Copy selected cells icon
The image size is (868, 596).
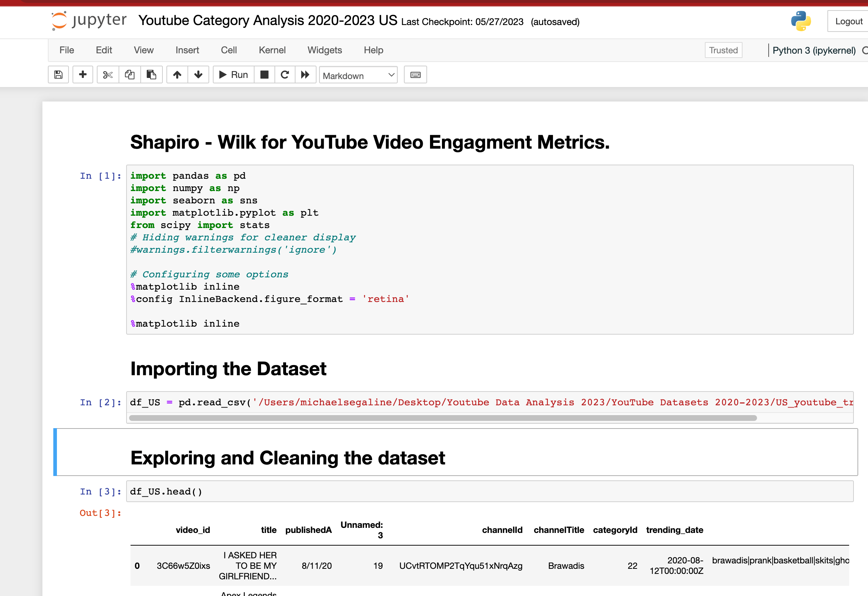tap(129, 75)
